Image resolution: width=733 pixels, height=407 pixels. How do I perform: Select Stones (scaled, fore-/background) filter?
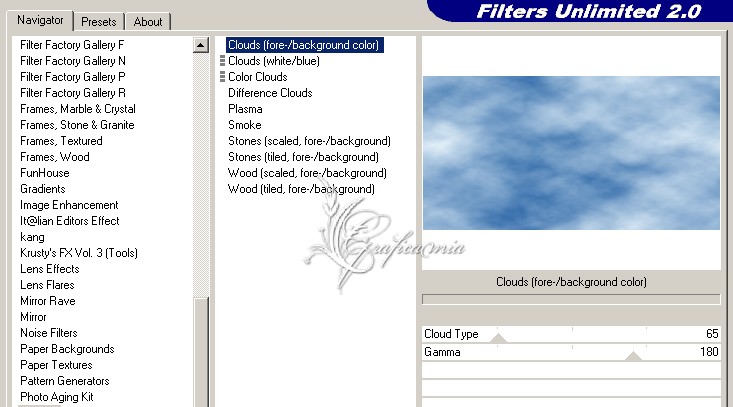(309, 141)
